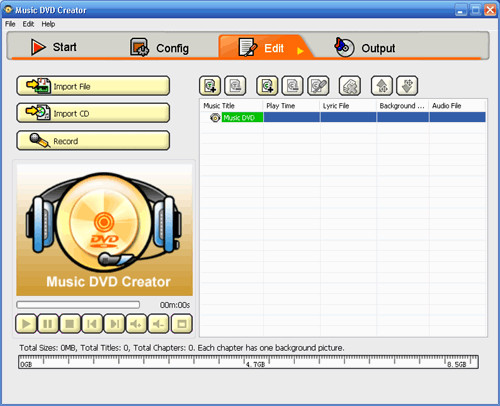
Task: Skip to next track button
Action: pyautogui.click(x=114, y=324)
